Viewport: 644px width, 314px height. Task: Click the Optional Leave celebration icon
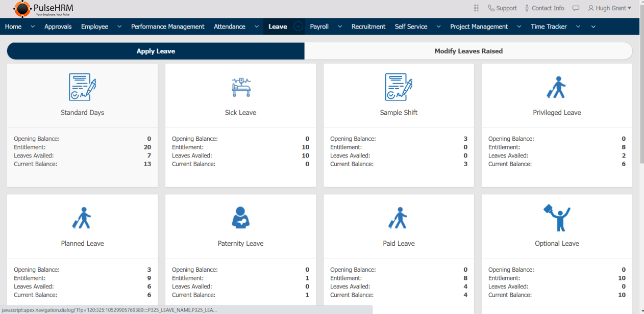coord(557,218)
